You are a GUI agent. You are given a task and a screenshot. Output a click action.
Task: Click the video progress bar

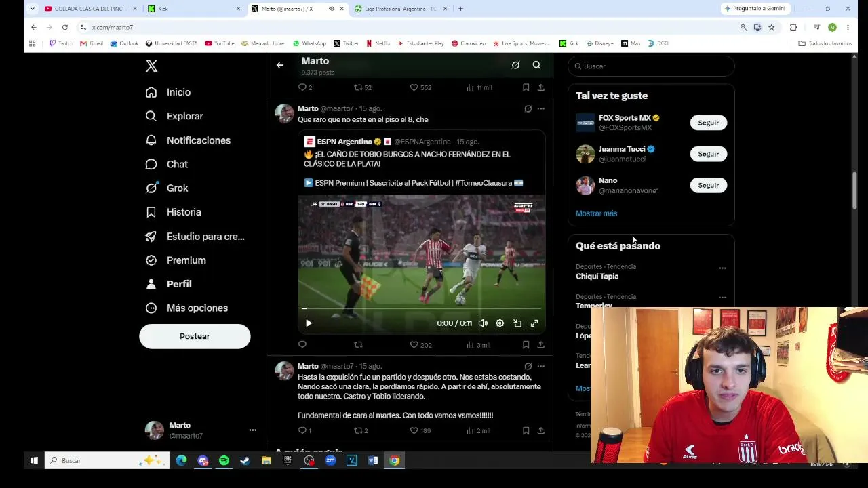click(x=421, y=309)
